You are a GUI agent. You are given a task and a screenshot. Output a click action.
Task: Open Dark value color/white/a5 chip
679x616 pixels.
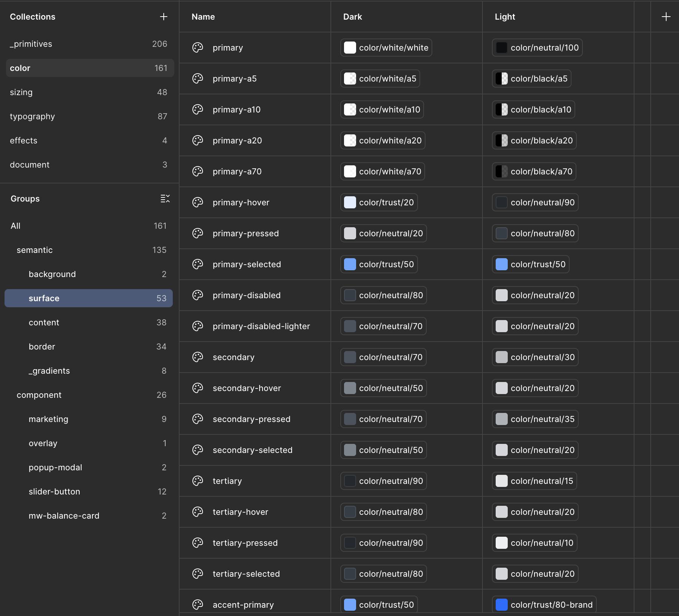click(380, 79)
